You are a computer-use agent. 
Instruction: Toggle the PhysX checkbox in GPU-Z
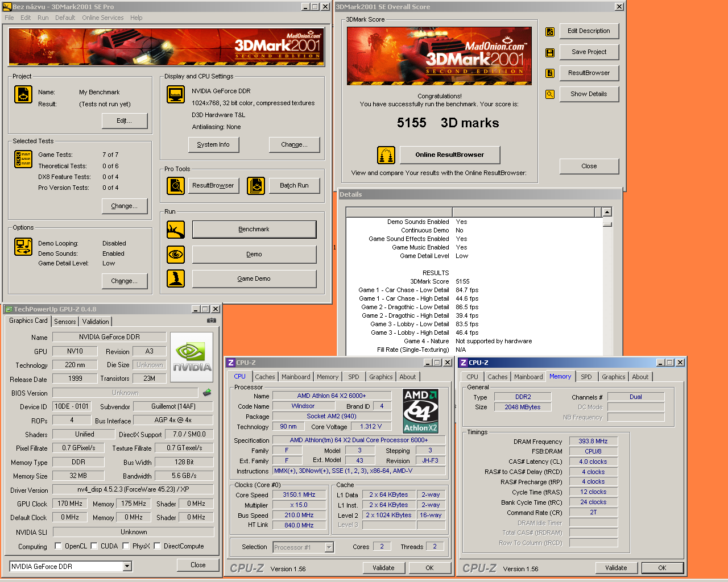[126, 546]
